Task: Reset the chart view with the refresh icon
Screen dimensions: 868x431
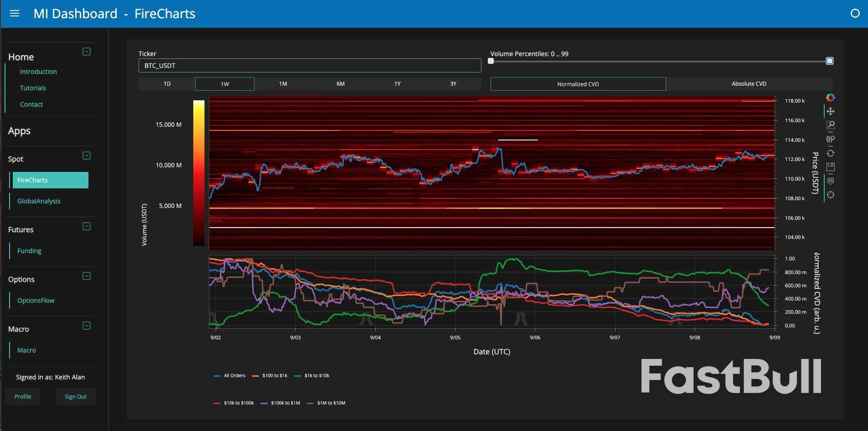Action: point(831,153)
